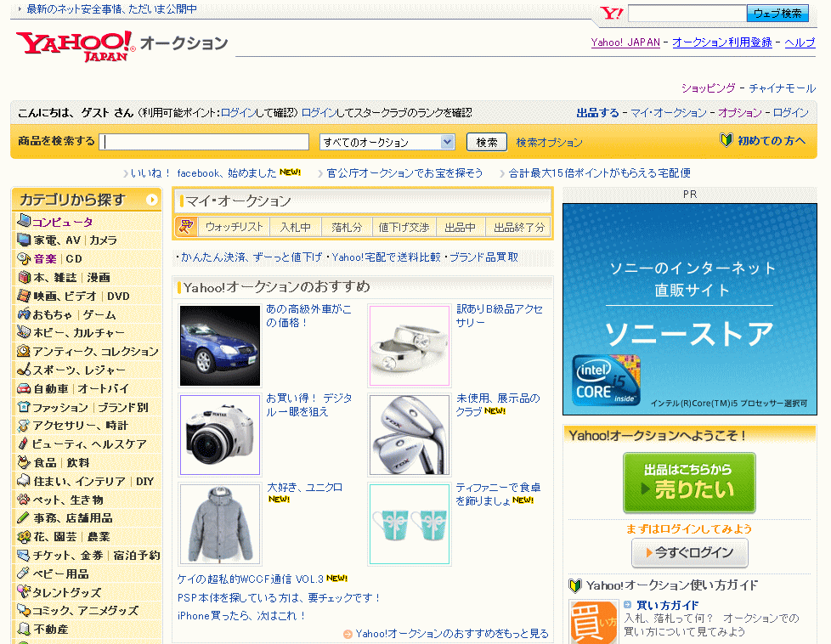Click the hobby icon beside ホビー、カルチャー
This screenshot has width=831, height=644.
point(24,332)
